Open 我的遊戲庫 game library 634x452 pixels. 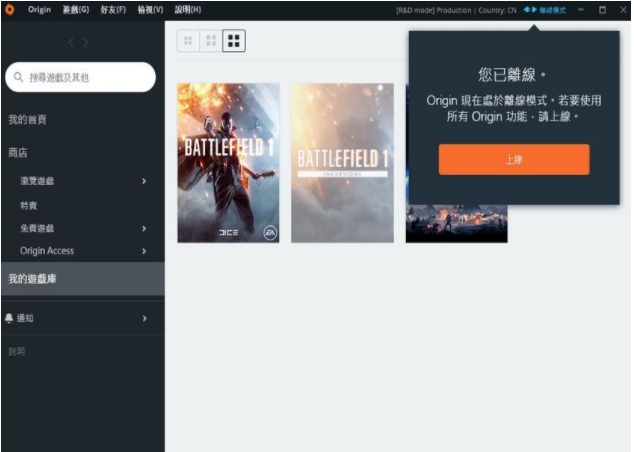point(83,279)
